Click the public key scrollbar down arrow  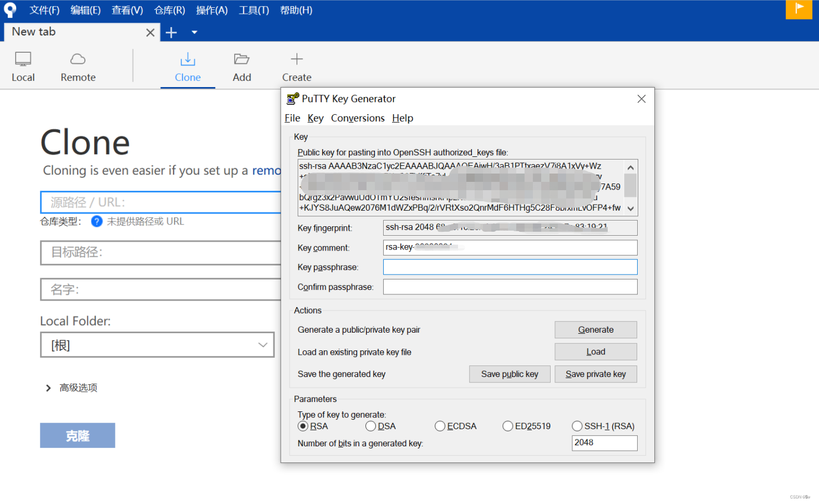tap(630, 208)
